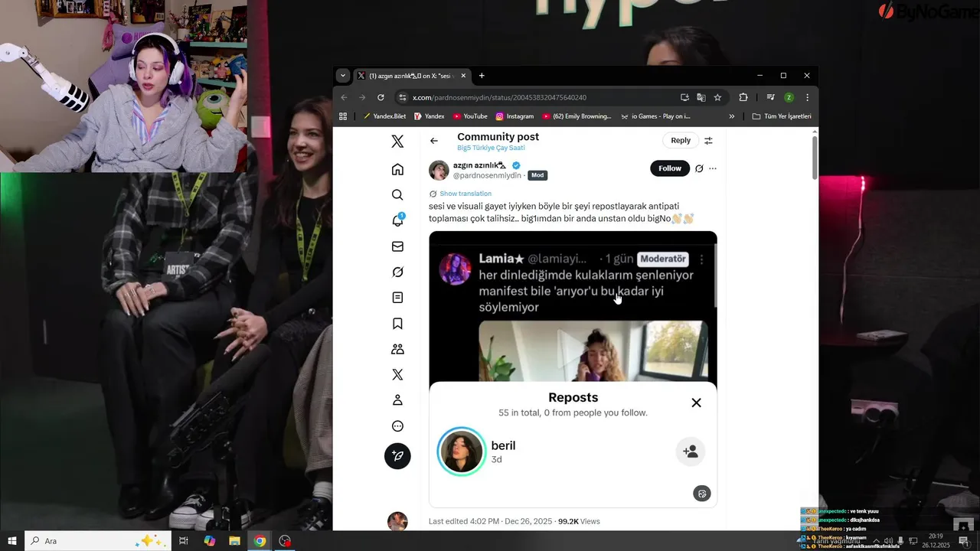Open Communities in the X sidebar
Screen dimensions: 980x551
tap(397, 349)
